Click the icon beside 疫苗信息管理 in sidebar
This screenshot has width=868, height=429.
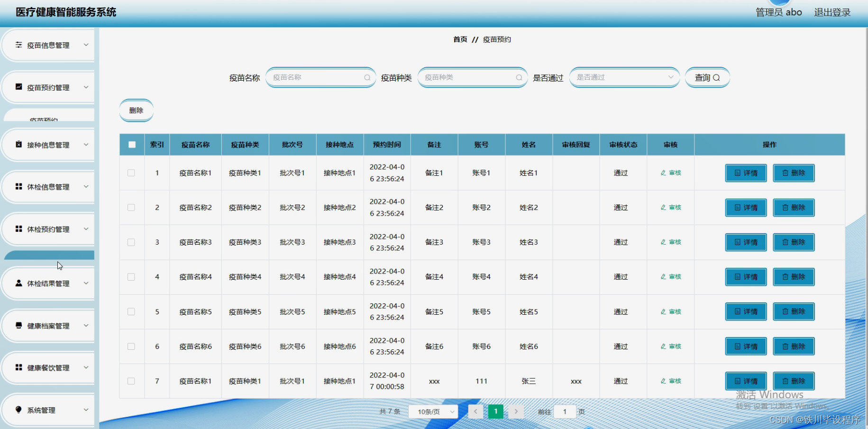coord(18,45)
